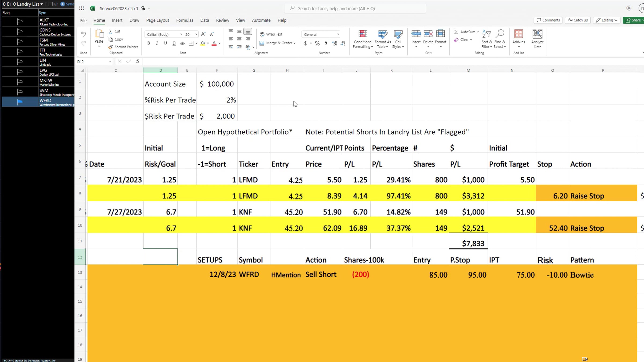Toggle strikethrough formatting
This screenshot has width=644, height=362.
182,43
